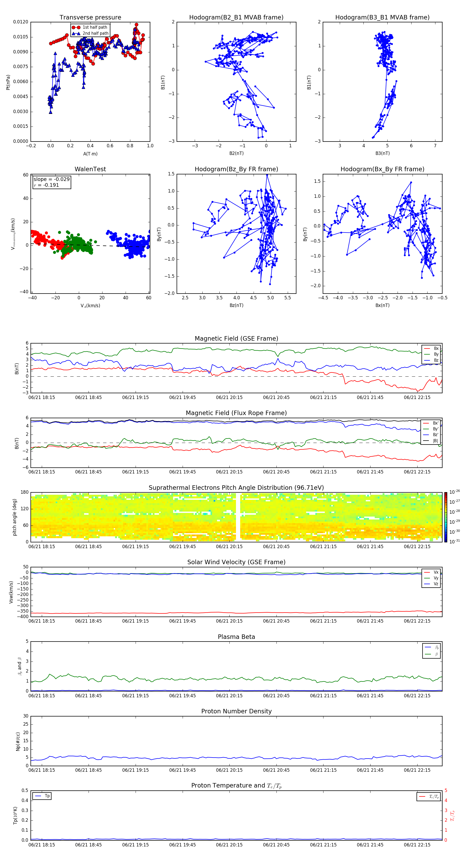Click the 'Bx(nT)' x-axis label
473x868 pixels.
coord(382,305)
